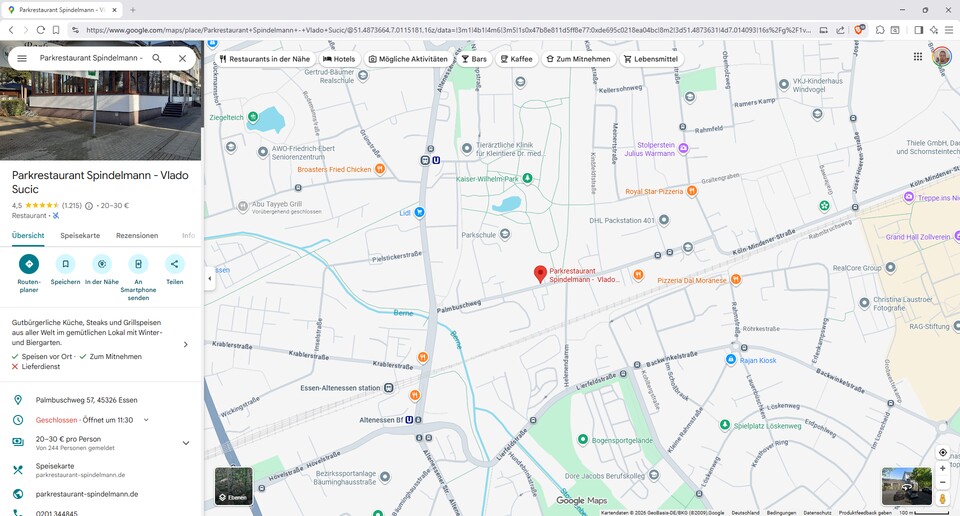Click the DHL Packstation 401 marker
960x516 pixels.
pos(664,220)
